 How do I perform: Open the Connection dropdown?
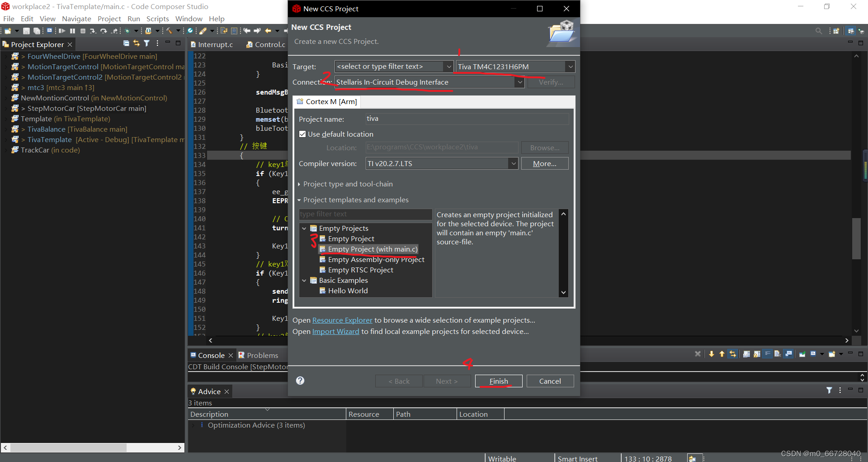(520, 82)
